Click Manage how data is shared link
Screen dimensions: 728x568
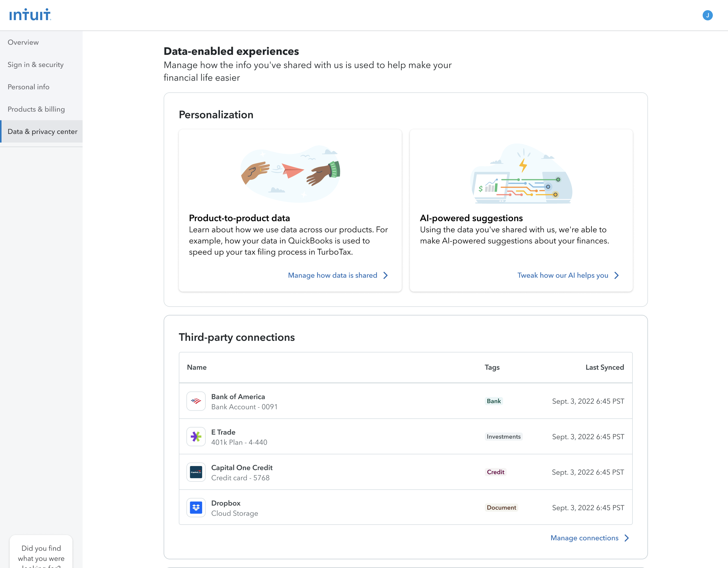point(333,275)
